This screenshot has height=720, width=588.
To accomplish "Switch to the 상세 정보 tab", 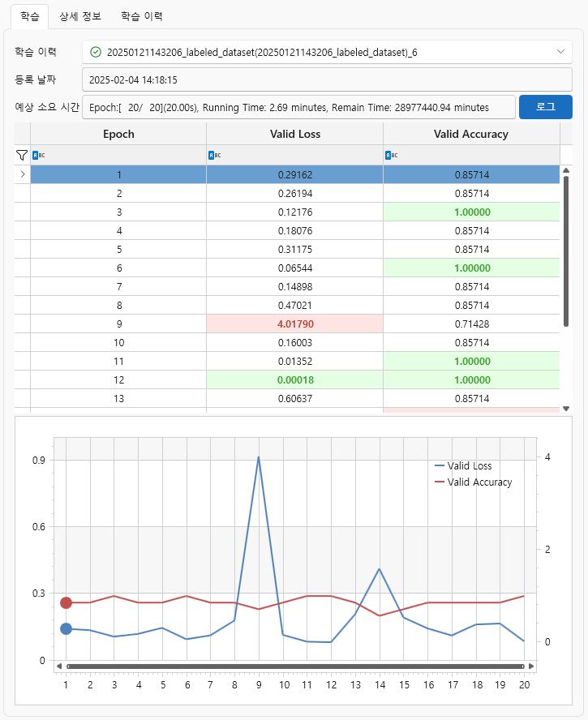I will coord(84,16).
